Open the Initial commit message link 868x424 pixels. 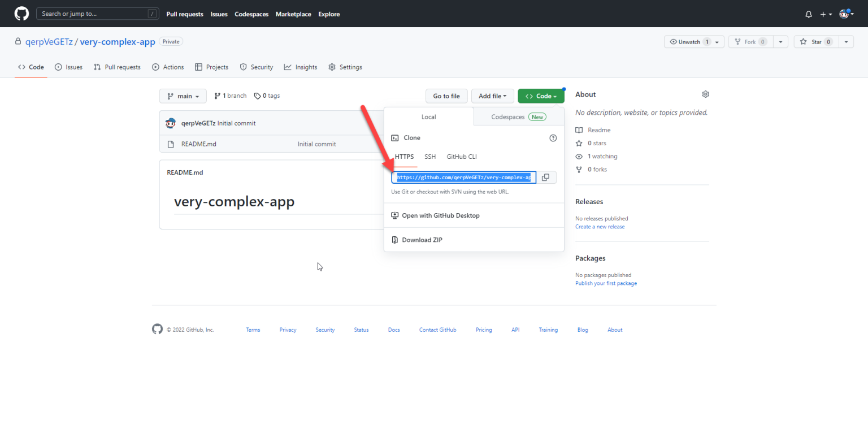(317, 144)
